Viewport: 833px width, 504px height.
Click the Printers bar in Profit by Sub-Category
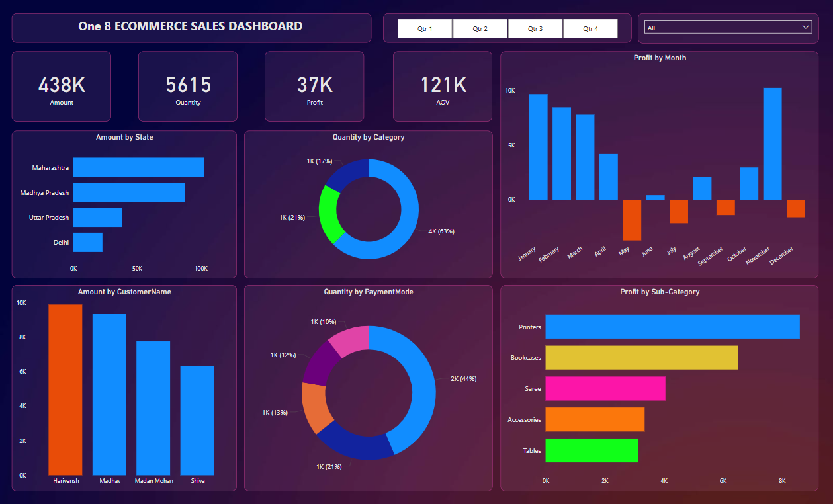pyautogui.click(x=672, y=327)
